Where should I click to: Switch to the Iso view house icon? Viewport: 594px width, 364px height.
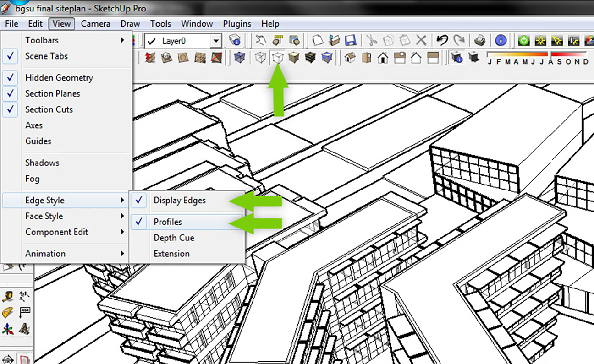point(350,58)
